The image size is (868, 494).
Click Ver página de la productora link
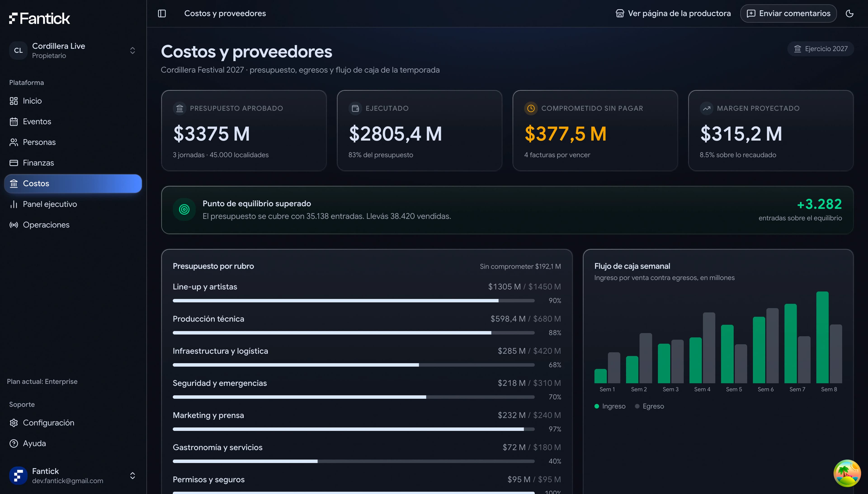[x=673, y=14]
